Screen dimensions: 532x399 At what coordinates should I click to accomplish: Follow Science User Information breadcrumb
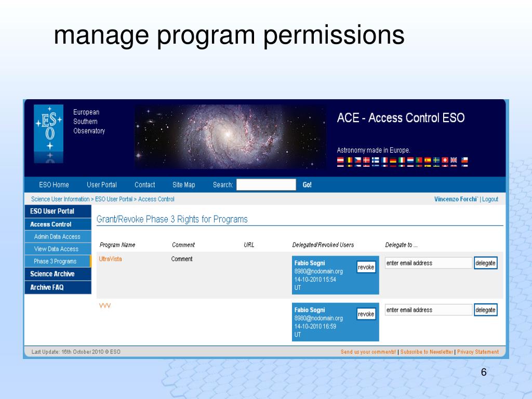tap(60, 199)
